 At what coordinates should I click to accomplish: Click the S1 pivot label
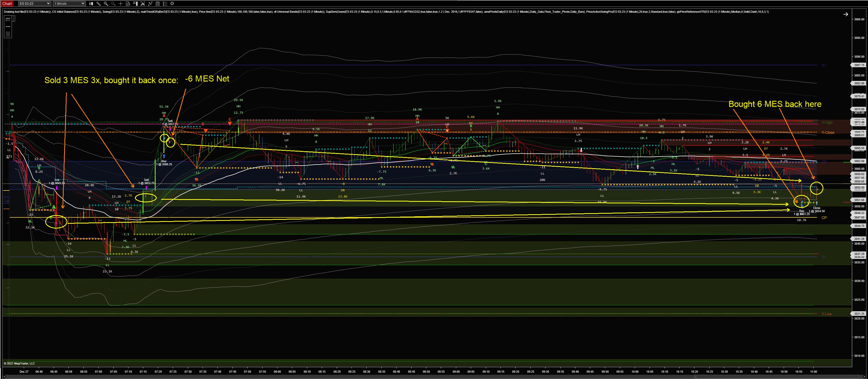coord(824,257)
